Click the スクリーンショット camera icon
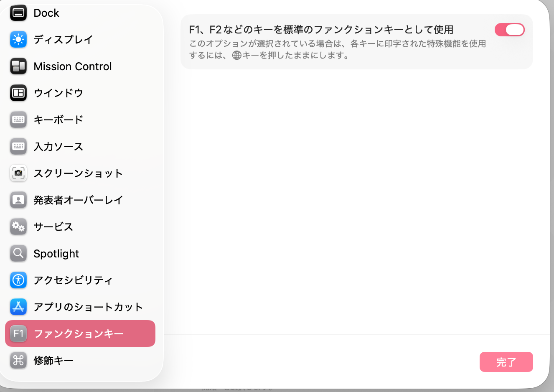554x392 pixels. [18, 173]
